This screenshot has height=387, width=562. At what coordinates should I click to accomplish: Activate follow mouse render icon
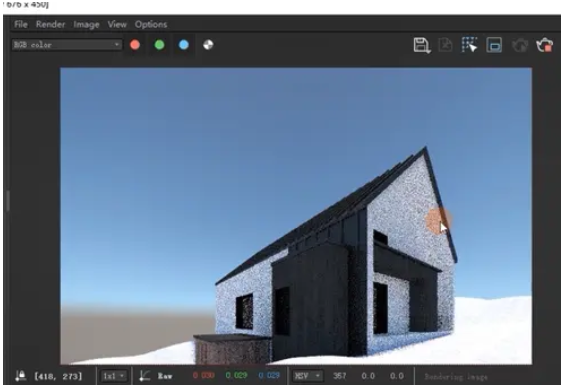pyautogui.click(x=470, y=45)
